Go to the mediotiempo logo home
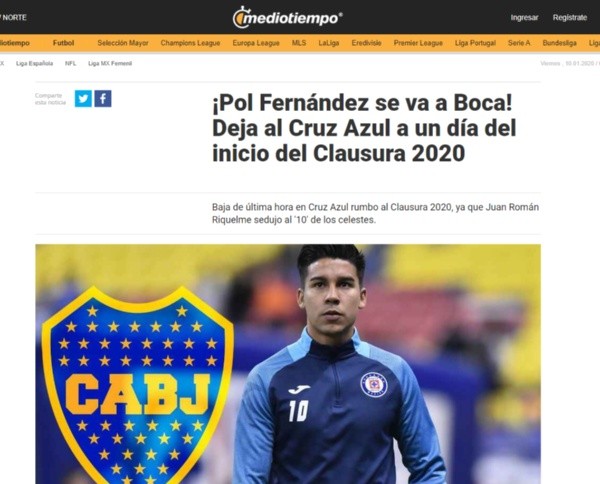Viewport: 600px width, 484px height. (x=288, y=18)
